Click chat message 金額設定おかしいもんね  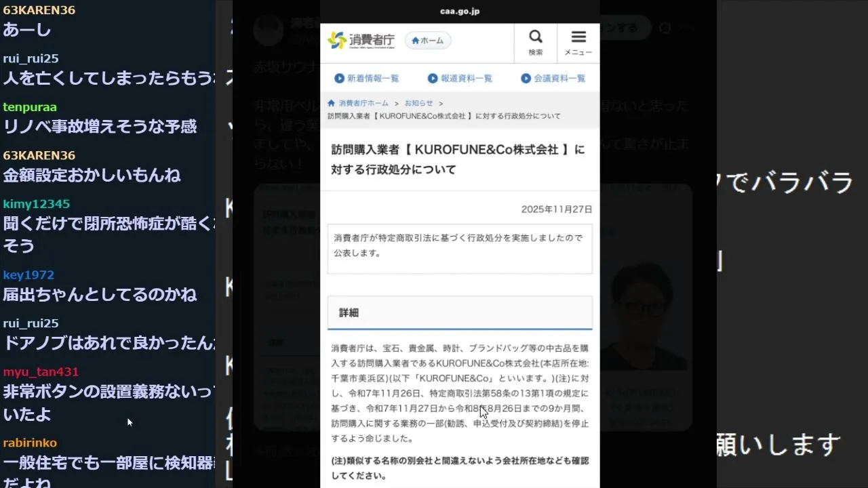coord(92,176)
